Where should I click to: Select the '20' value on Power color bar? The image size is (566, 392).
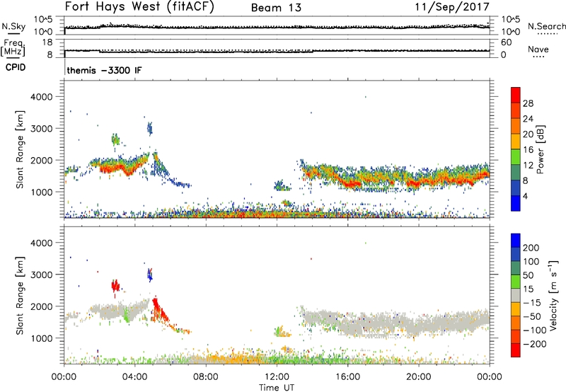coord(528,134)
